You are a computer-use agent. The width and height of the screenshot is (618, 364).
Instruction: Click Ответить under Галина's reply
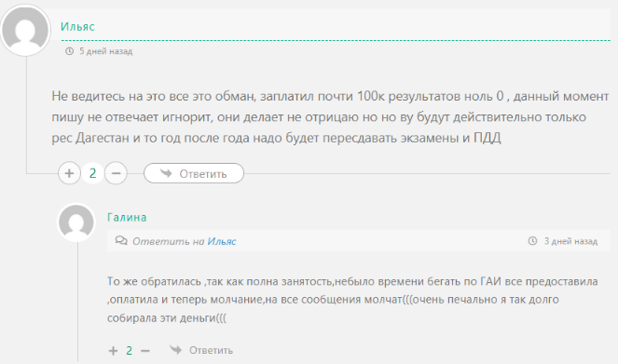(201, 350)
